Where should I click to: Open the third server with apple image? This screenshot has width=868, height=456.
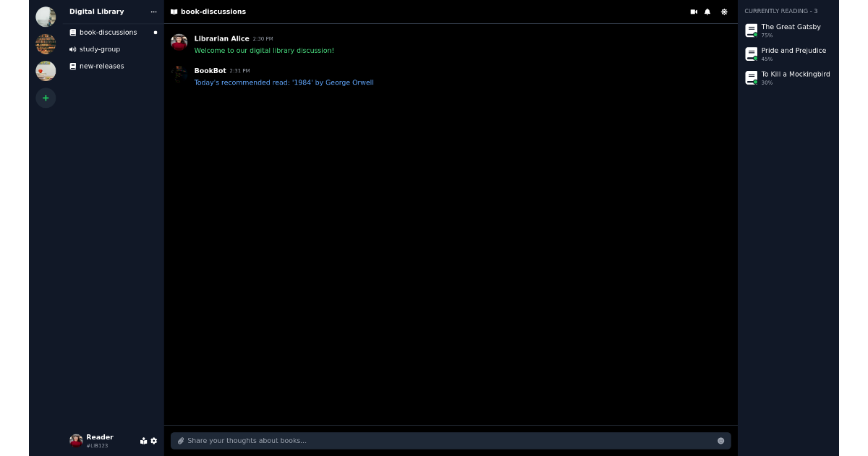point(46,71)
